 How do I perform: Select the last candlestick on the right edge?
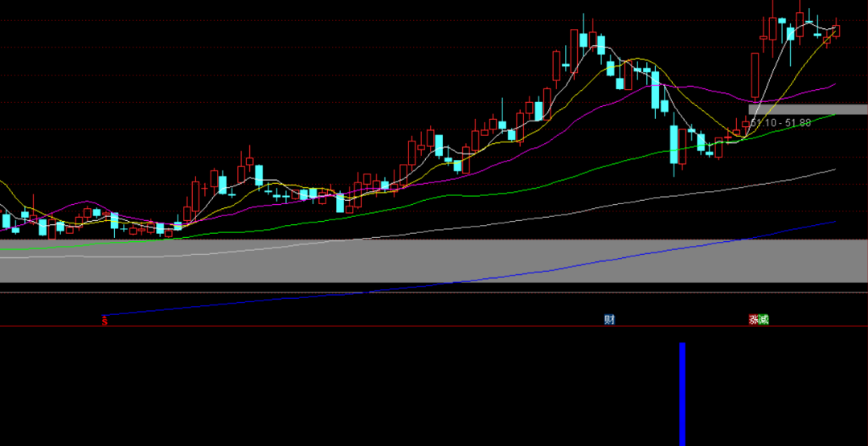[x=836, y=31]
